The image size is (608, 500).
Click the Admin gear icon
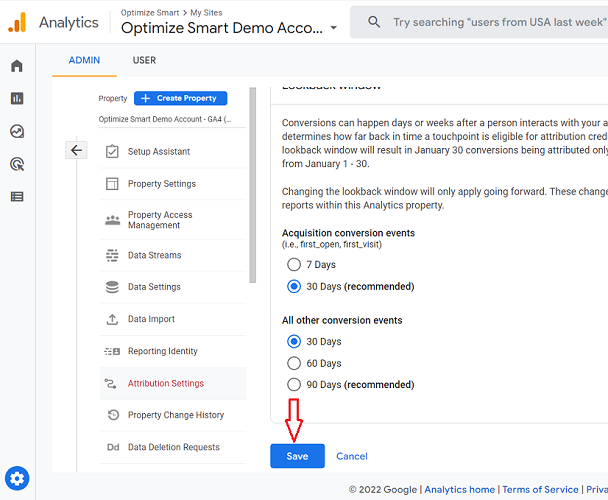[x=17, y=478]
